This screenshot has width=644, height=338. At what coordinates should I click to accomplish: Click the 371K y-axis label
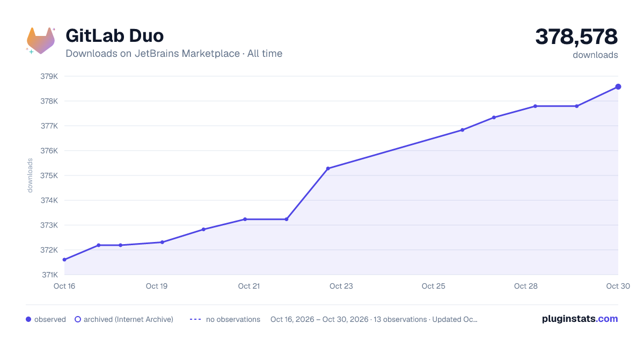(49, 275)
